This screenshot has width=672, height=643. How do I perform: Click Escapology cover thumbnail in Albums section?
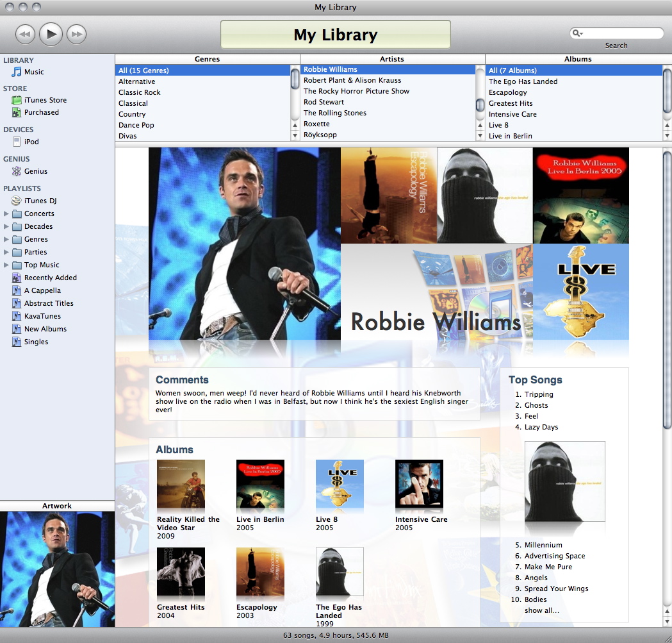click(260, 572)
